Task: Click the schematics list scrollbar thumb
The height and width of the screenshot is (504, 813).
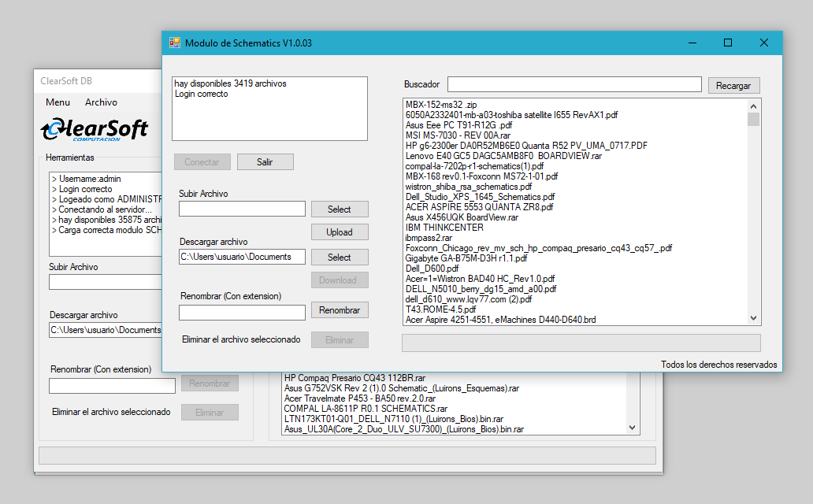Action: [x=753, y=119]
